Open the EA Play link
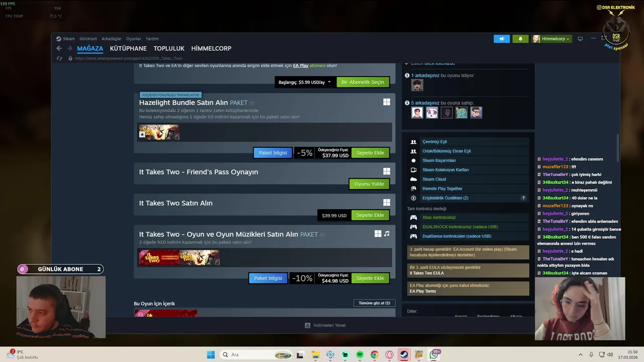 coord(300,65)
